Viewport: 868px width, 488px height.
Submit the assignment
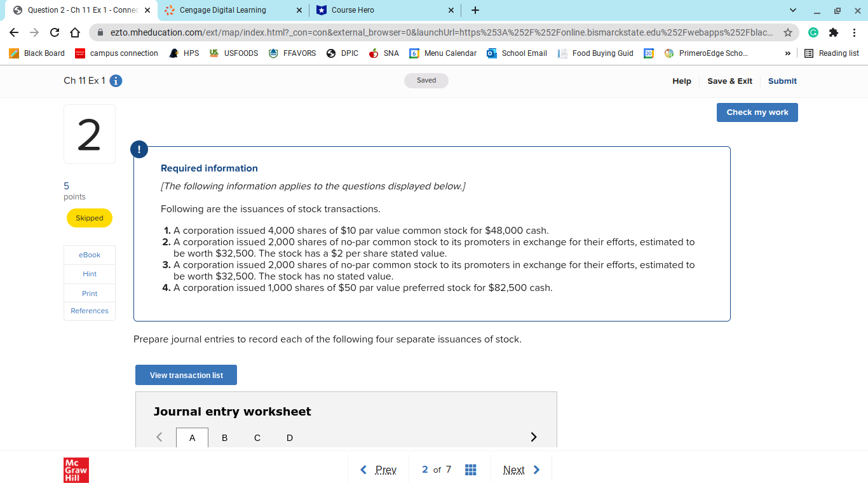(x=782, y=81)
